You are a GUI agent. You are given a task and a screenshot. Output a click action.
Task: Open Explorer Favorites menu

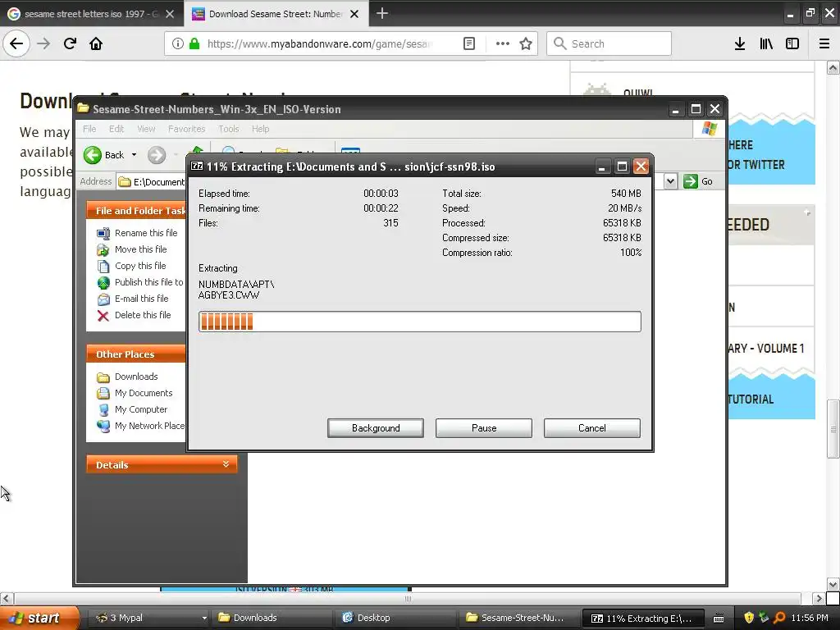186,129
